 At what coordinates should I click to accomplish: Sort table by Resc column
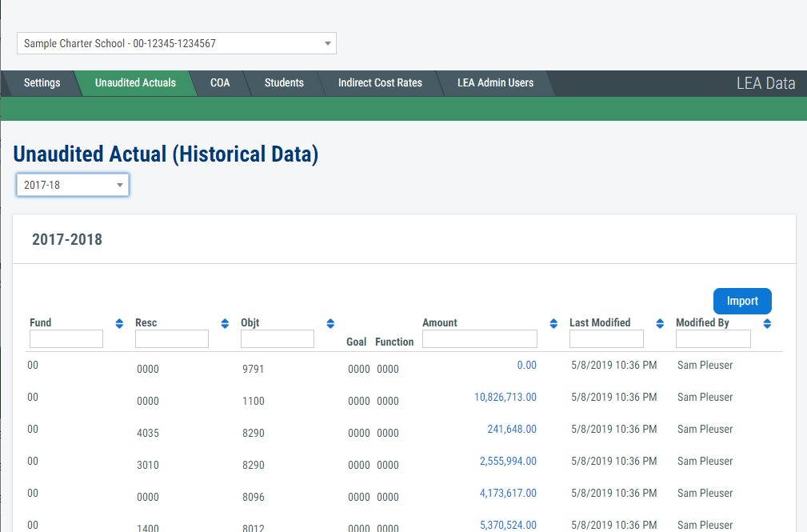coord(225,323)
